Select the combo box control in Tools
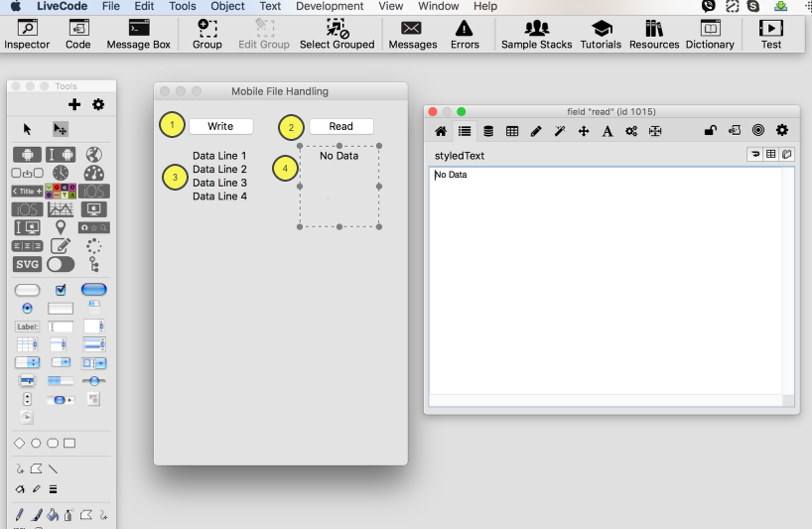 [x=93, y=362]
